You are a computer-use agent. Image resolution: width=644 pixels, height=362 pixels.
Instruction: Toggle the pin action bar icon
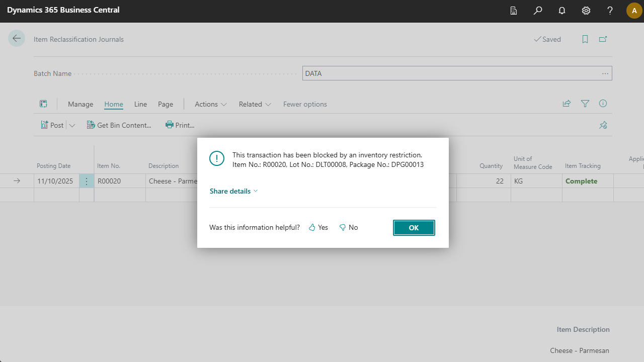pyautogui.click(x=603, y=125)
